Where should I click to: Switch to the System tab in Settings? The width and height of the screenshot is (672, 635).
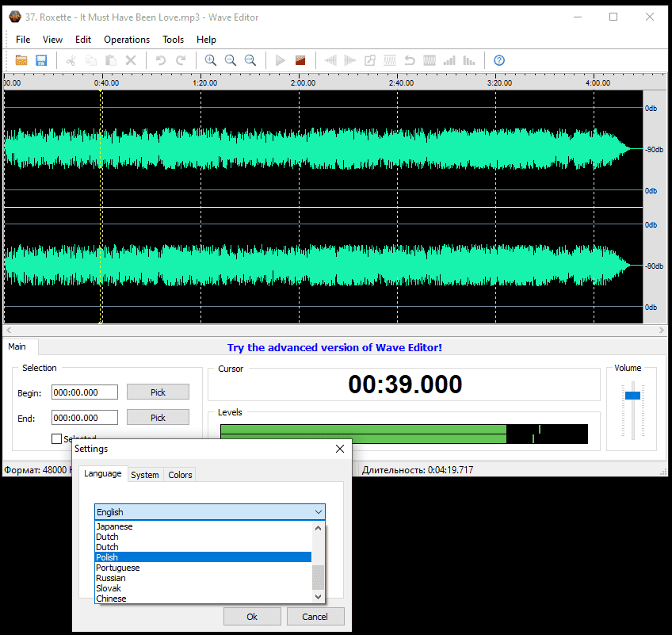tap(145, 475)
